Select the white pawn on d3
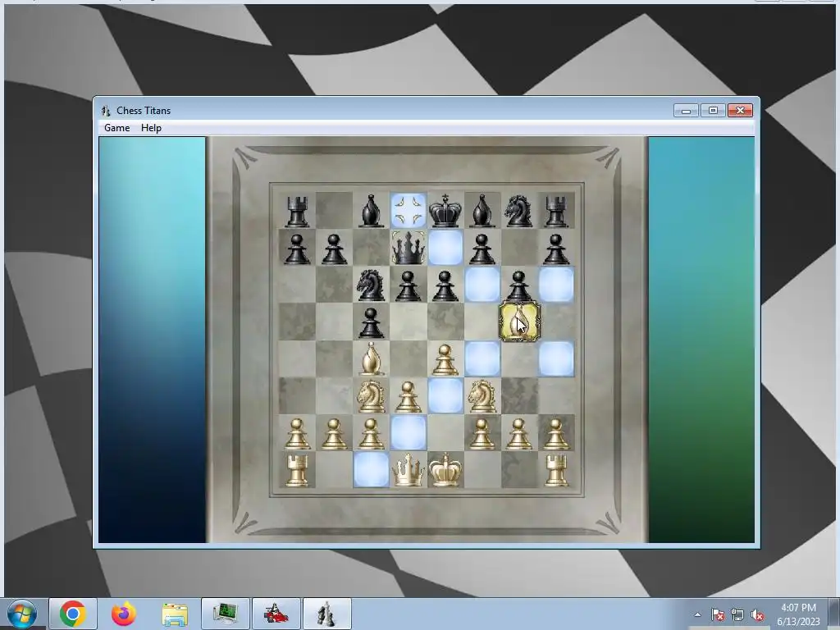This screenshot has height=630, width=840. click(x=409, y=397)
